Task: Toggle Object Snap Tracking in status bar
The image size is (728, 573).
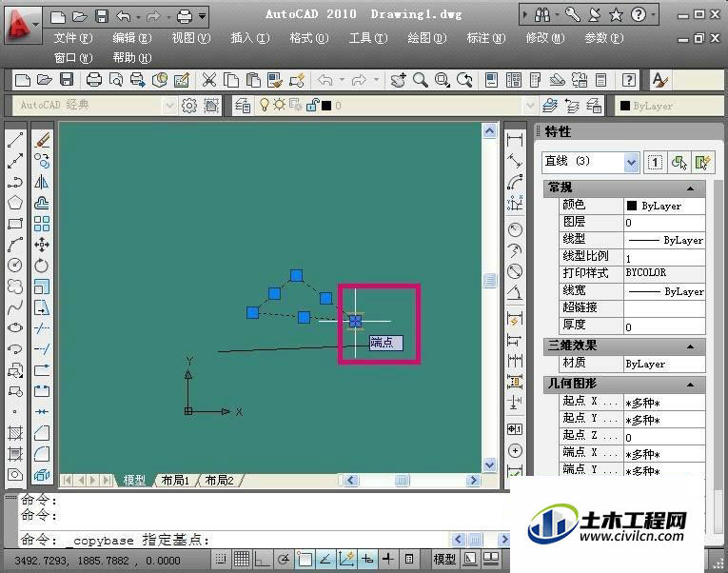Action: 325,559
